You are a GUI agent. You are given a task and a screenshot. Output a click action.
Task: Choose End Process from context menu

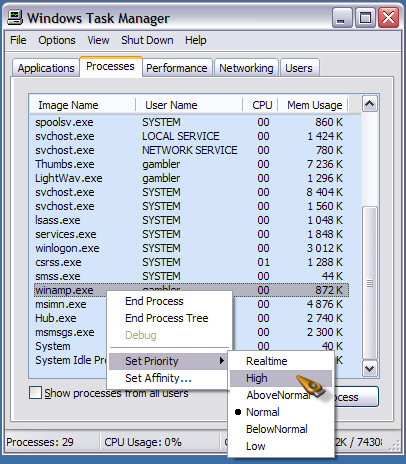tap(169, 301)
